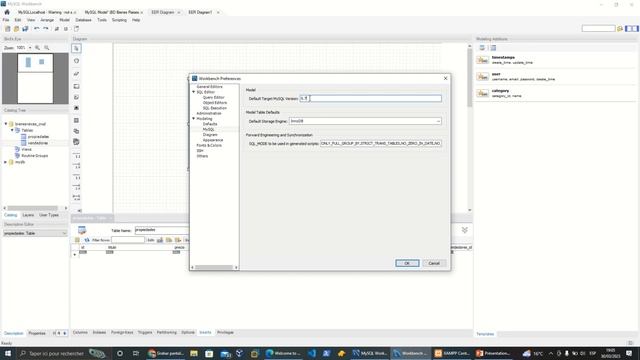
Task: Click the Windows taskbar search box
Action: pos(62,353)
